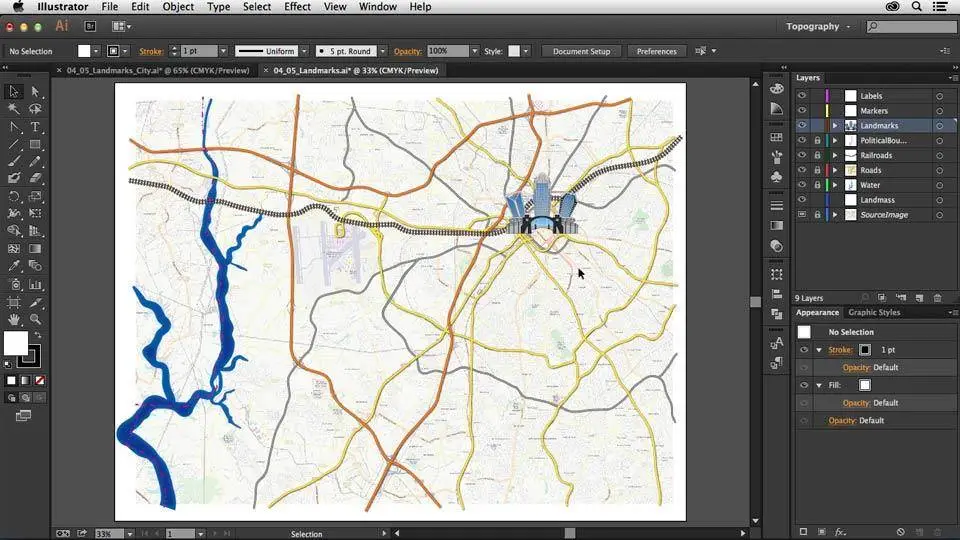Select the Magic Wand tool
Screen dimensions: 960x540
click(14, 109)
